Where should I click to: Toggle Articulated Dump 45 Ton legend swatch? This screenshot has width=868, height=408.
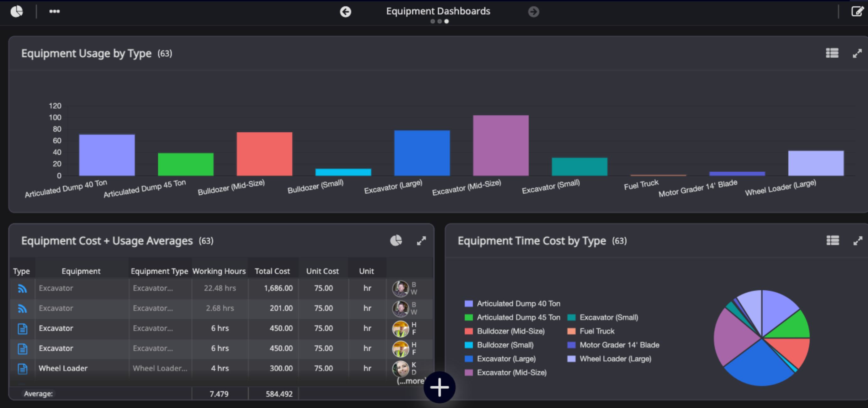[x=469, y=317]
